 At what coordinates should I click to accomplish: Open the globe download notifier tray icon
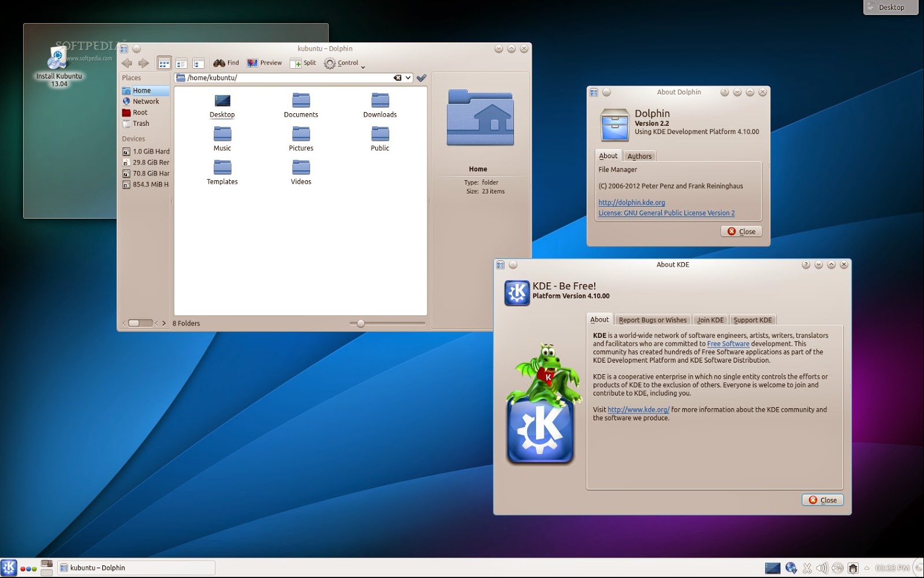point(791,568)
